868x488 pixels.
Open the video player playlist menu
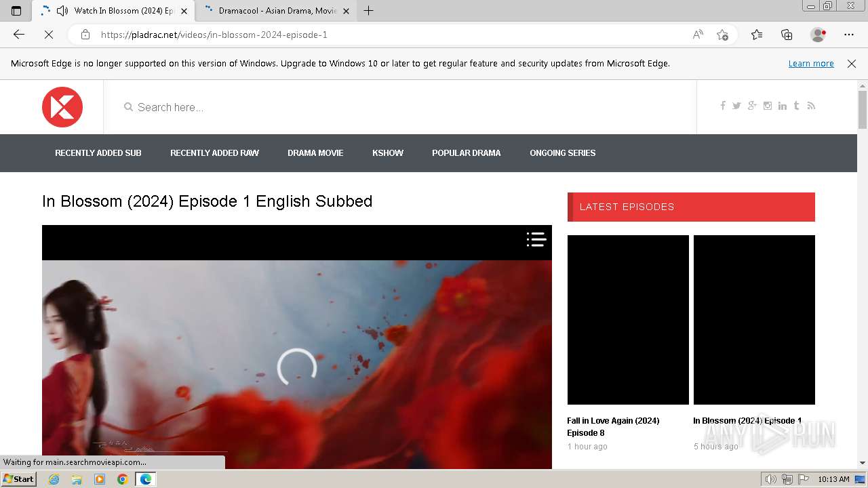click(x=536, y=239)
